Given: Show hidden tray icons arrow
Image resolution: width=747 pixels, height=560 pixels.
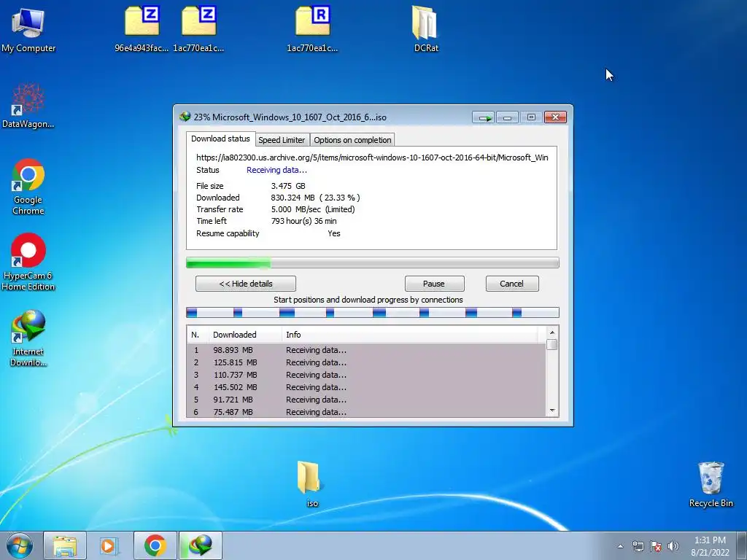Looking at the screenshot, I should coord(620,546).
